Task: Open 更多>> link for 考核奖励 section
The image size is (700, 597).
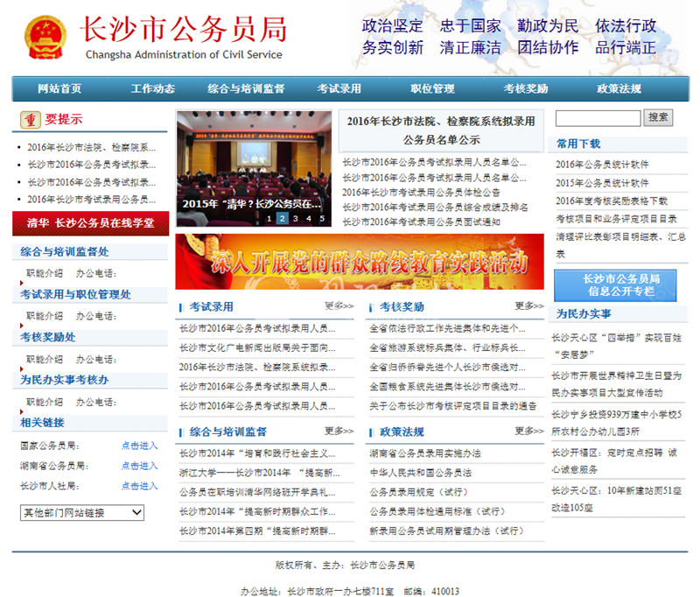Action: (529, 306)
